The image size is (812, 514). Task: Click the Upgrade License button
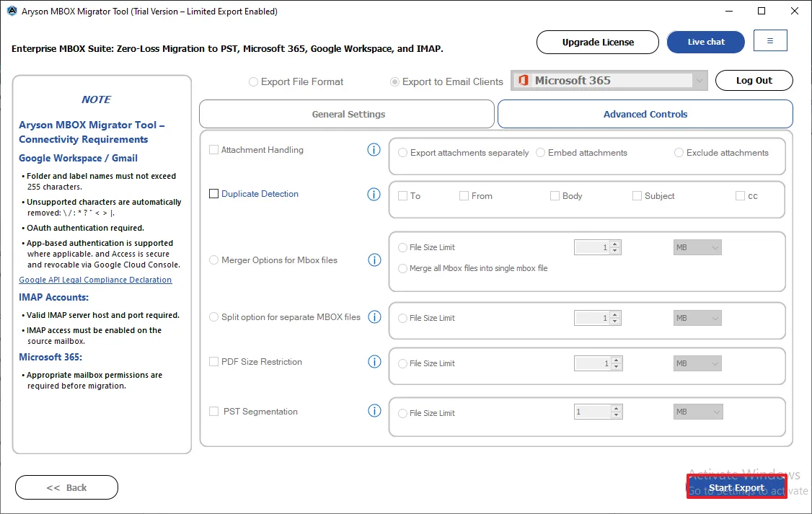598,42
